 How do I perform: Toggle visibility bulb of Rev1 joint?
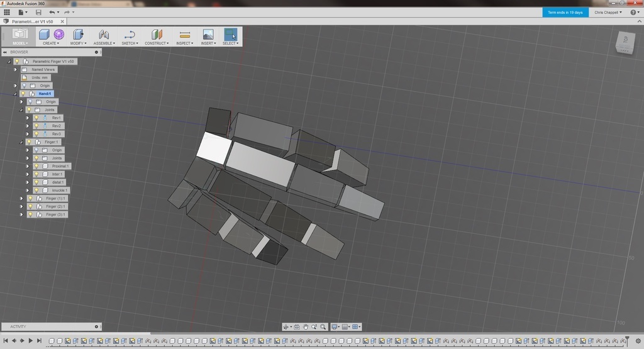tap(36, 118)
